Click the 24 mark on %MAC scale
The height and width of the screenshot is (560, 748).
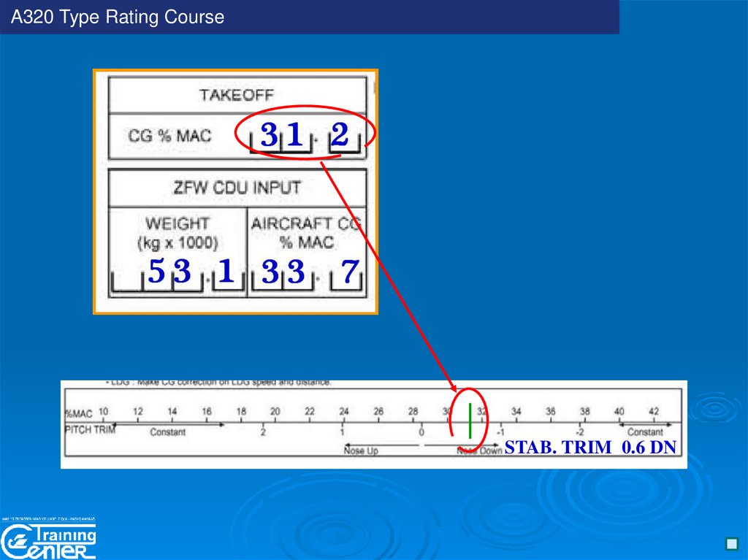[x=344, y=411]
